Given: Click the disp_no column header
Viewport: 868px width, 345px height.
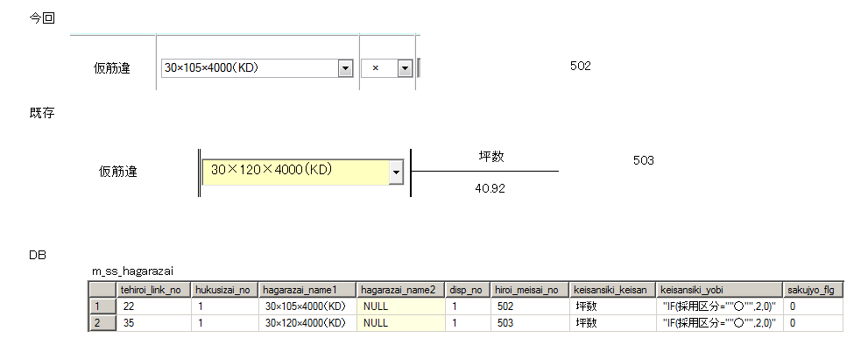Looking at the screenshot, I should pos(468,290).
